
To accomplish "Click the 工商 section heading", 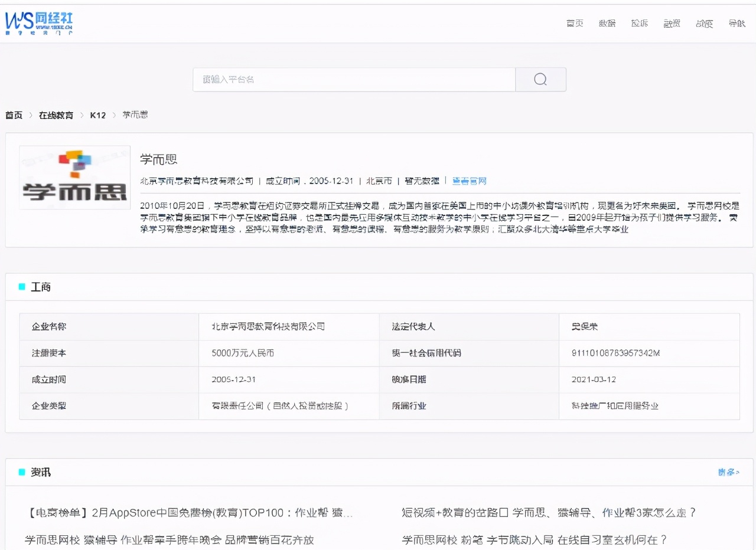I will click(x=41, y=287).
